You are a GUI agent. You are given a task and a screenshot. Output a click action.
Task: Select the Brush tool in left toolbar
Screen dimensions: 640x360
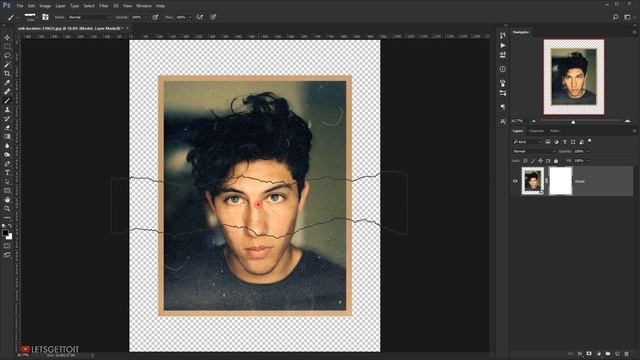coord(7,100)
